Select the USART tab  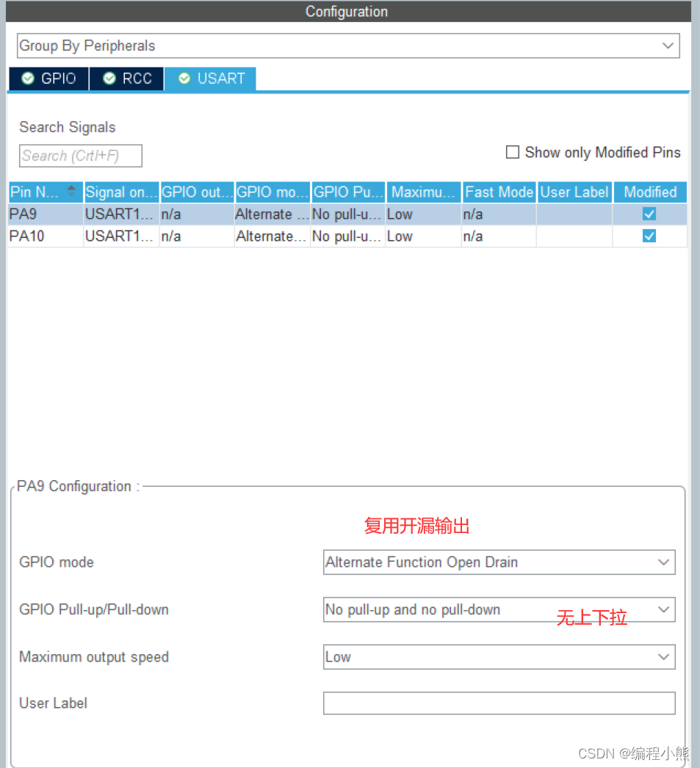point(210,79)
